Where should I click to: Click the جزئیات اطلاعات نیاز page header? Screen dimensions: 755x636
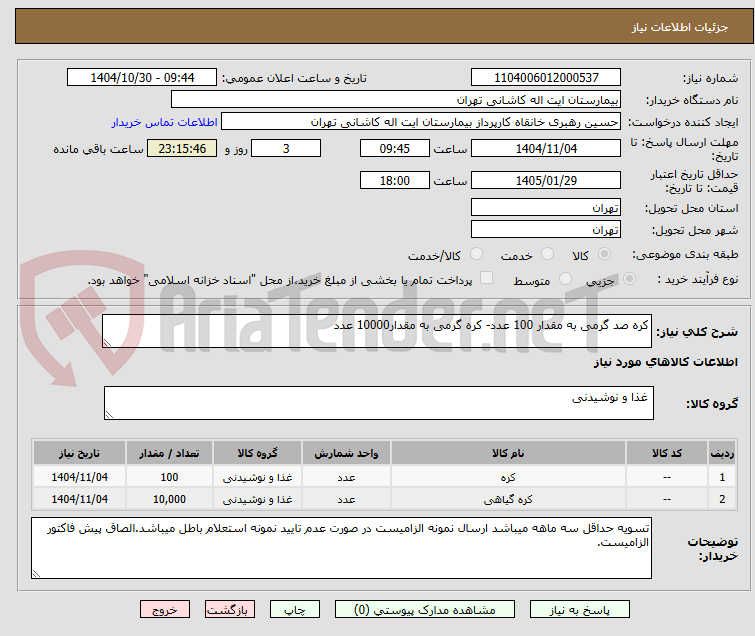pos(680,27)
